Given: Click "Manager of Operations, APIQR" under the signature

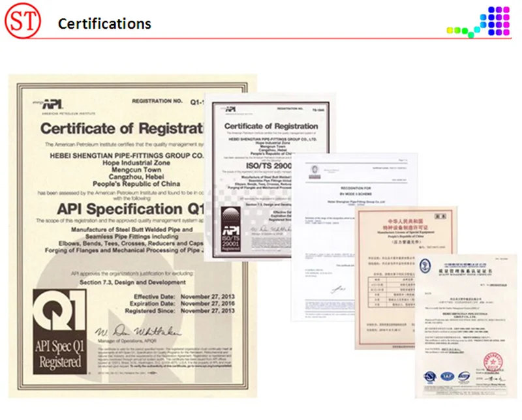Looking at the screenshot, I should pos(127,341).
